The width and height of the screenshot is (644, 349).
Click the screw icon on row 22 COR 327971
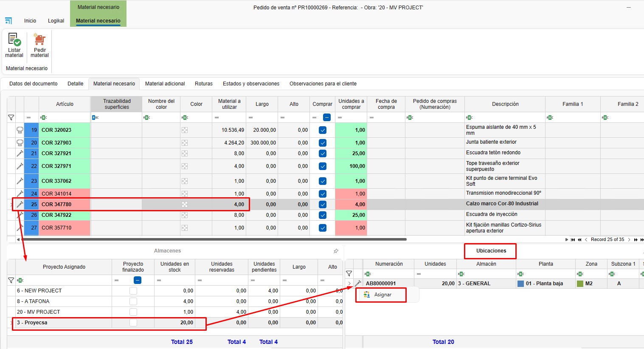pyautogui.click(x=20, y=166)
